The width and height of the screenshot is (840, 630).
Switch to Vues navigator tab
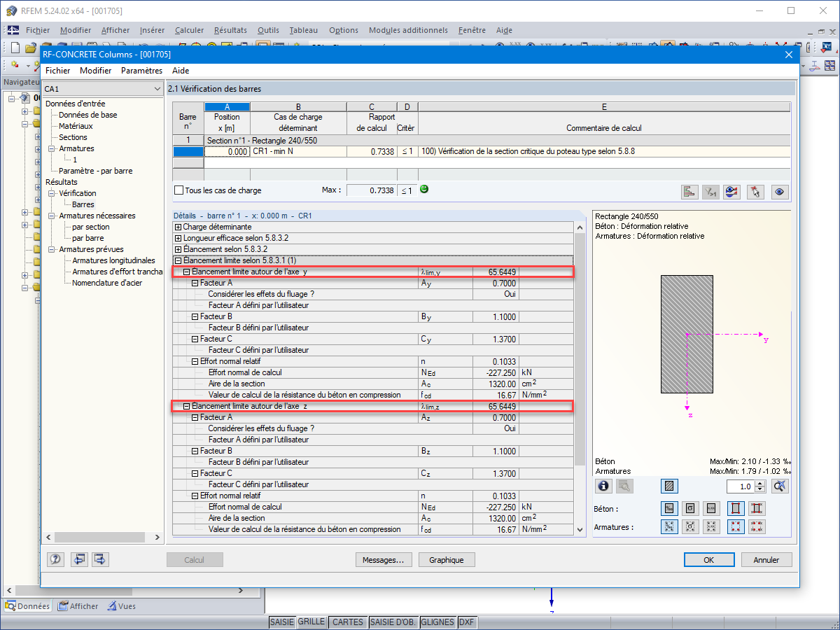coord(121,606)
